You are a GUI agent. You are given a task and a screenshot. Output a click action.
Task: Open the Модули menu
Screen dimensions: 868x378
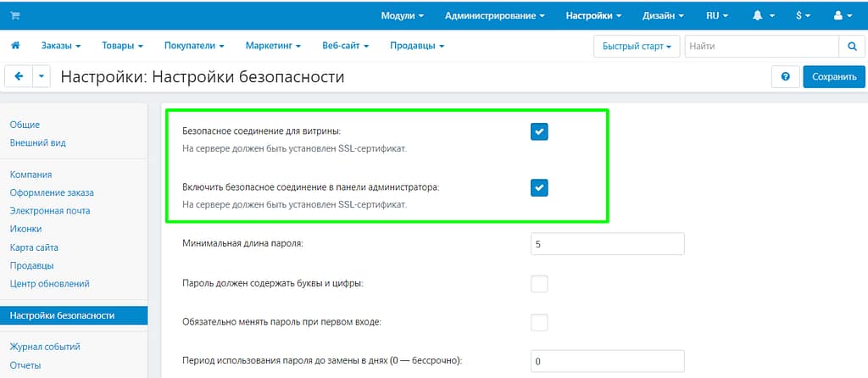tap(402, 15)
